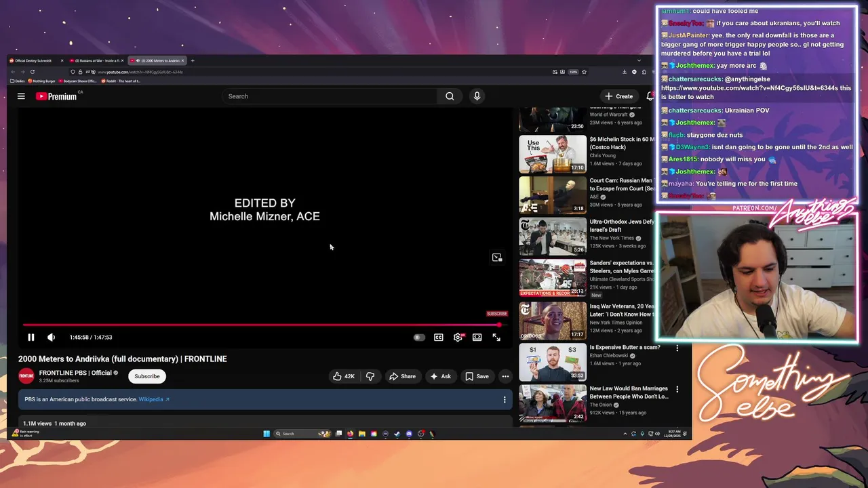Open options for New Law Would Ban Marriages
Image resolution: width=868 pixels, height=488 pixels.
(x=677, y=390)
